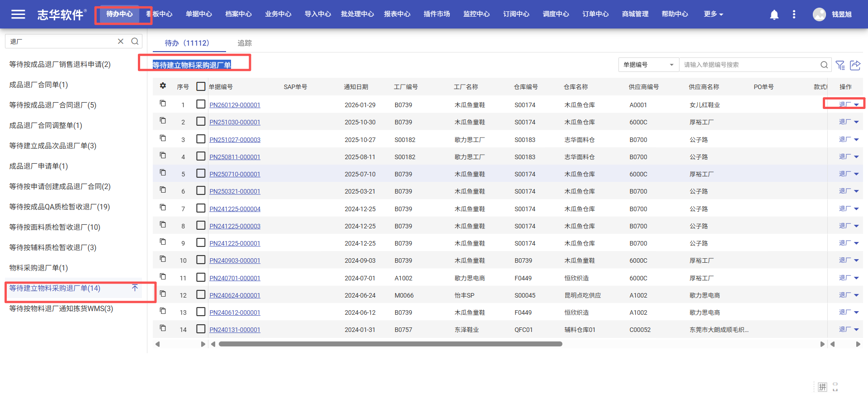Toggle the select-all header checkbox
Screen dimensions: 868x393
coord(201,86)
